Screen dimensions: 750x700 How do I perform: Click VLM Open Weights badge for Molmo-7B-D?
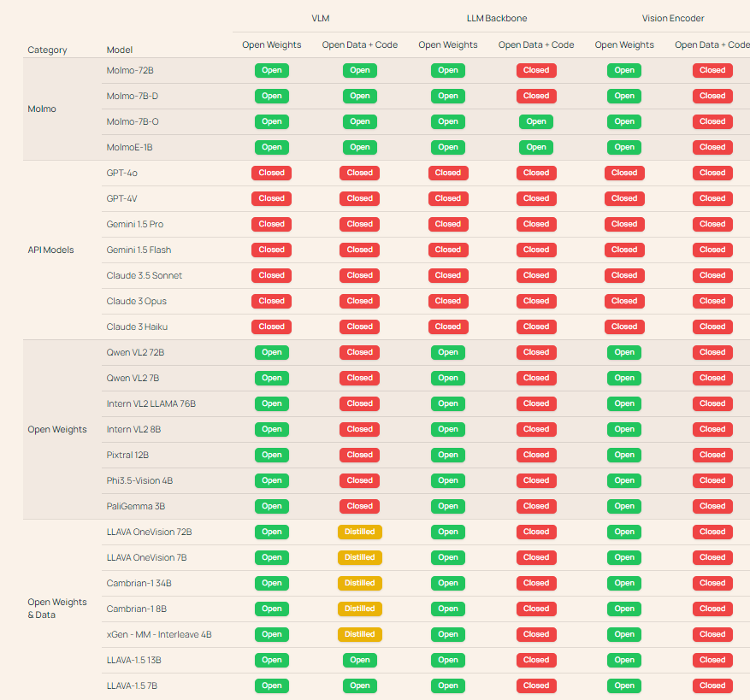pos(271,96)
